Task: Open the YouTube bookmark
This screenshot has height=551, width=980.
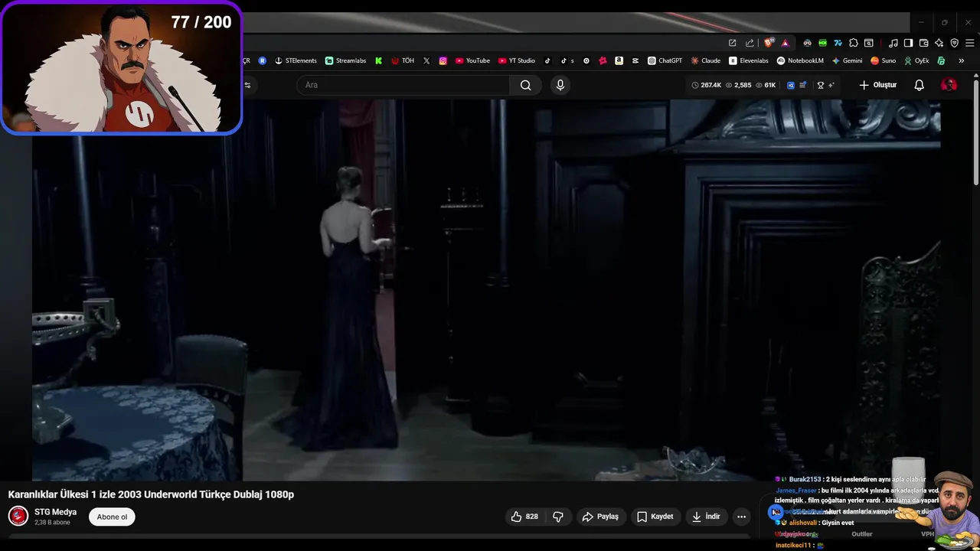Action: [x=472, y=60]
